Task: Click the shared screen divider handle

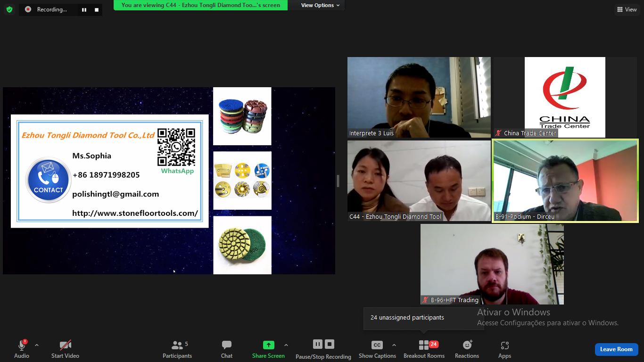Action: [338, 181]
